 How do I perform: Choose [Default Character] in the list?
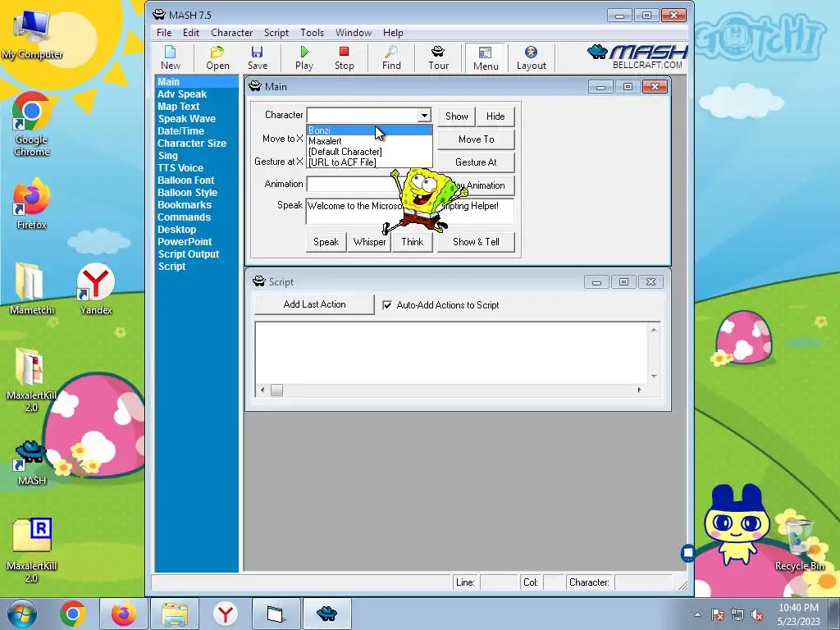pyautogui.click(x=369, y=152)
